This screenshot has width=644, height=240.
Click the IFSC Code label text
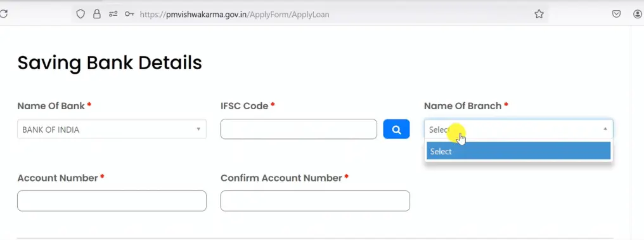click(x=245, y=106)
